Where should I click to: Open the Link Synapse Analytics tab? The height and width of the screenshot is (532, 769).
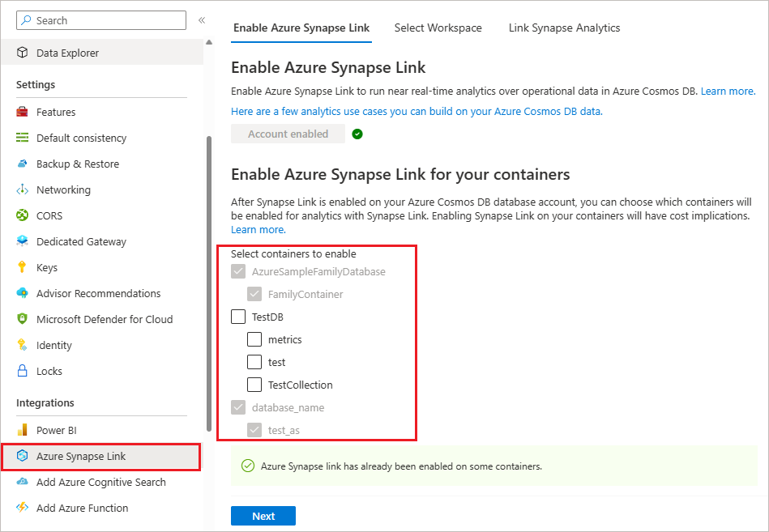pos(564,28)
